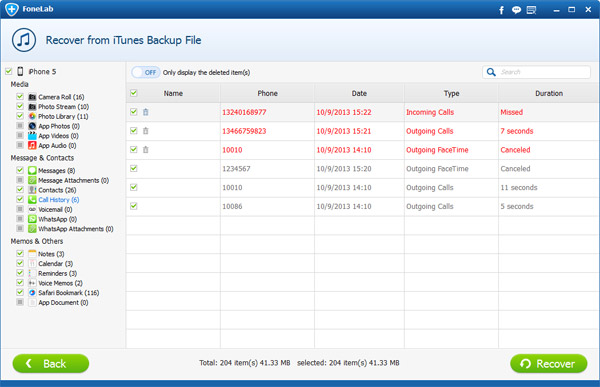Screen dimensions: 600x387
Task: Select the Photo Stream icon
Action: point(32,106)
